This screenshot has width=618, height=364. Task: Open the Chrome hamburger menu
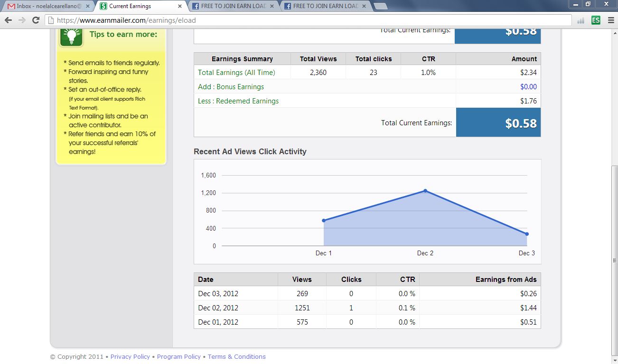click(611, 20)
